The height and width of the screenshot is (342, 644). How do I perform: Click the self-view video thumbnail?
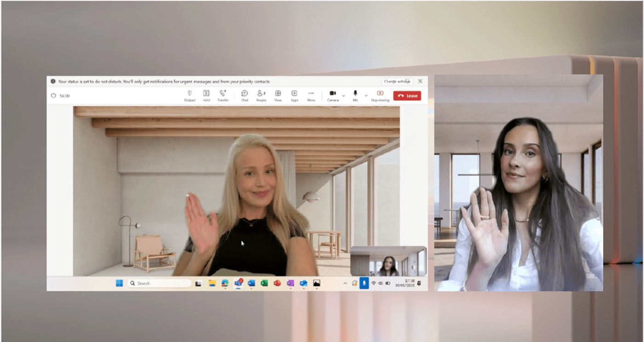coord(388,261)
